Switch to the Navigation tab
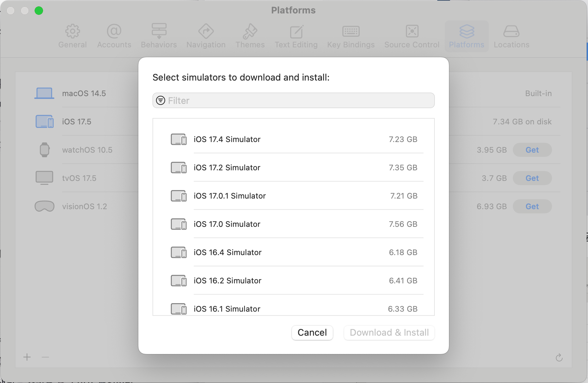This screenshot has height=383, width=588. pos(206,36)
